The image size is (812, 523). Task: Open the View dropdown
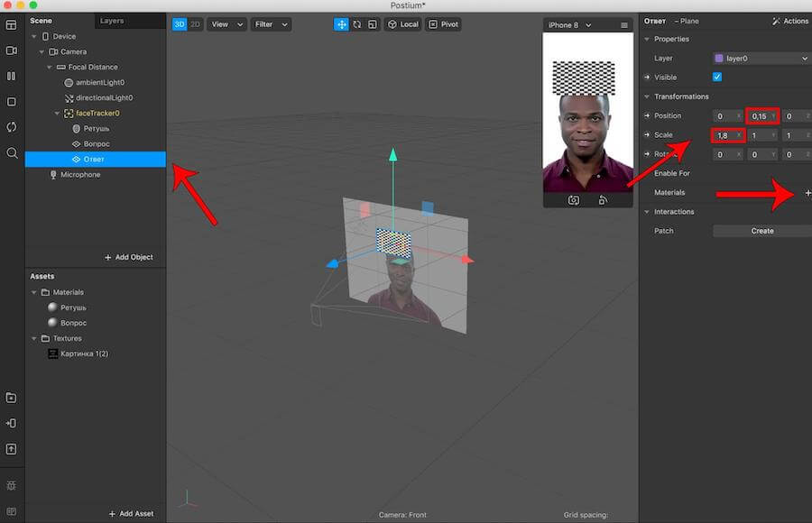click(226, 24)
